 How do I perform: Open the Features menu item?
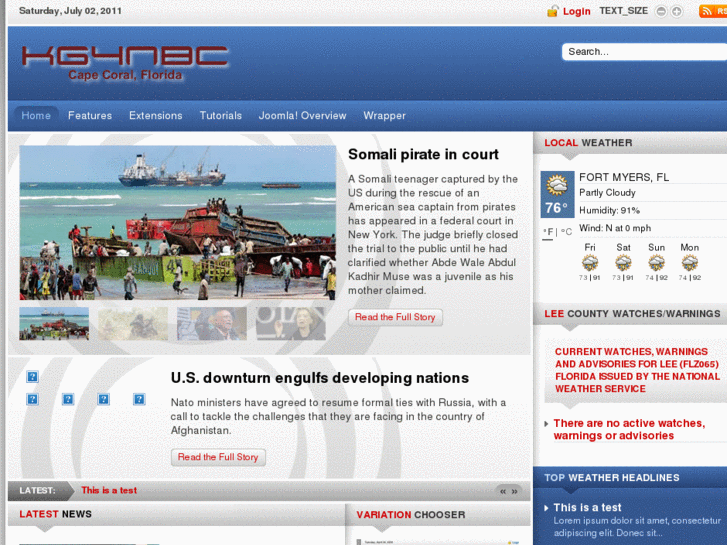coord(90,115)
